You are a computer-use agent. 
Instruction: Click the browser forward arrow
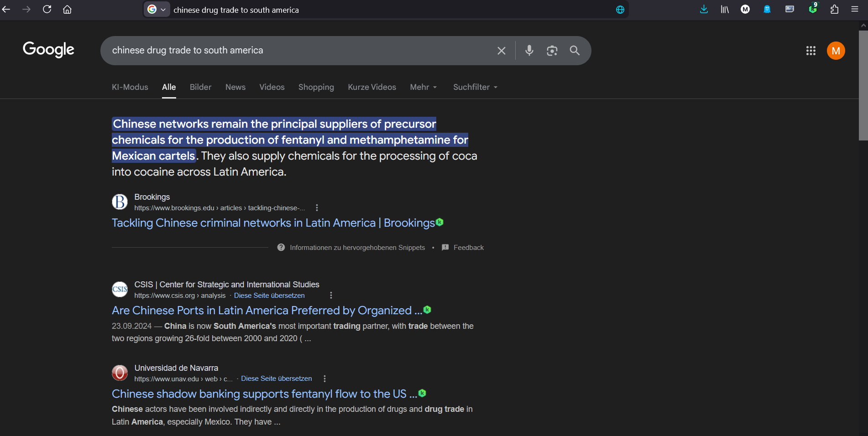click(26, 10)
